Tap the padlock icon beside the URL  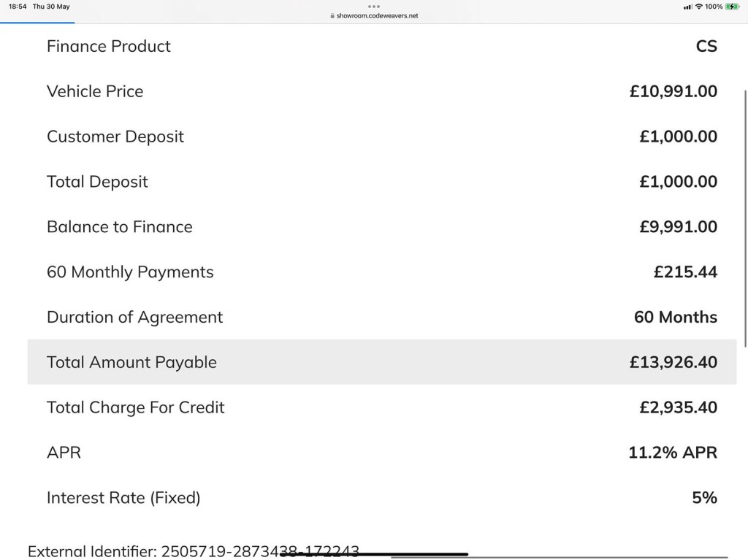(332, 15)
